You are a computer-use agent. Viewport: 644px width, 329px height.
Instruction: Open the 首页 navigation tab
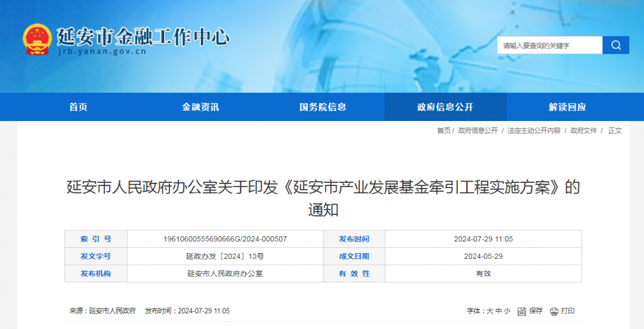(78, 107)
